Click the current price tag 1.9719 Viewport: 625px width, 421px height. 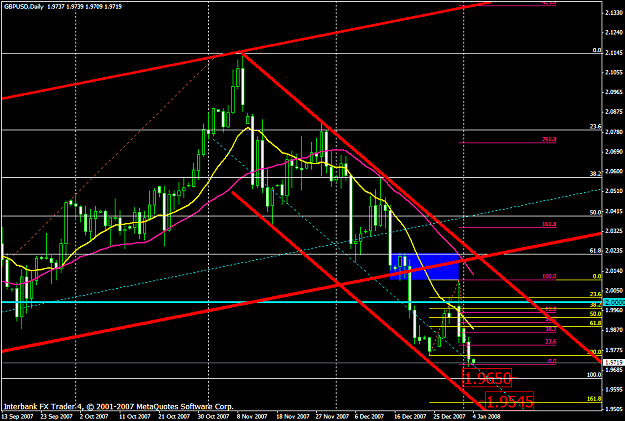coord(614,363)
